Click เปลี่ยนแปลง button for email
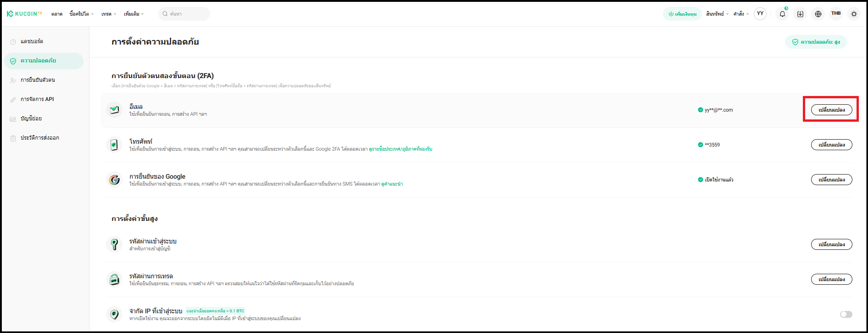 (831, 110)
